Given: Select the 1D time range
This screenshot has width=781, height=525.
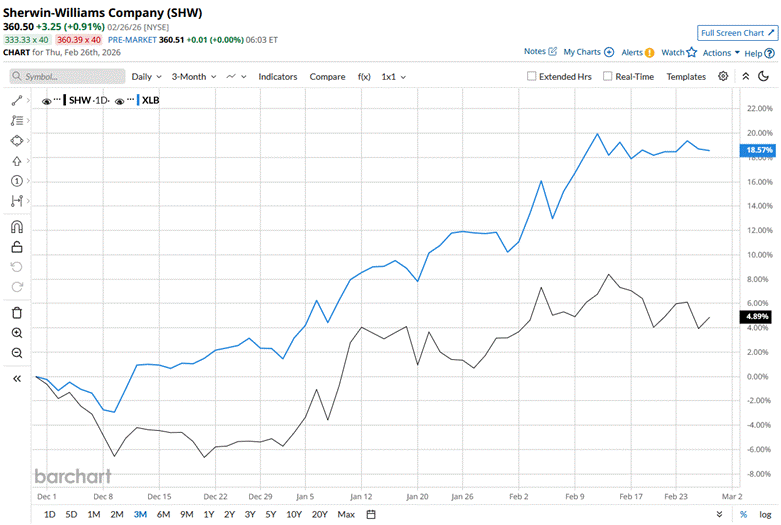Looking at the screenshot, I should (49, 514).
